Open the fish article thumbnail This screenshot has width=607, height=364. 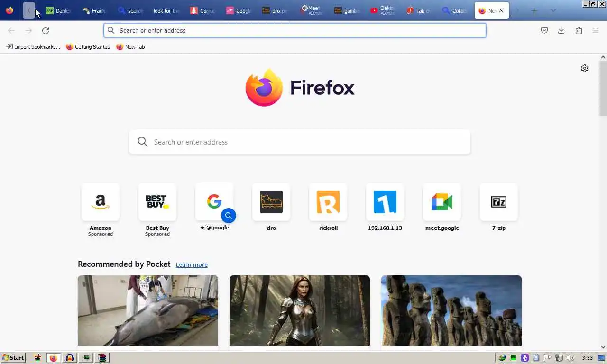(148, 310)
